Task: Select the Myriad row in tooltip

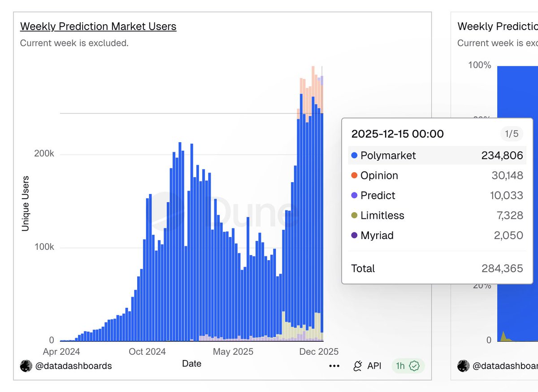Action: coord(437,235)
